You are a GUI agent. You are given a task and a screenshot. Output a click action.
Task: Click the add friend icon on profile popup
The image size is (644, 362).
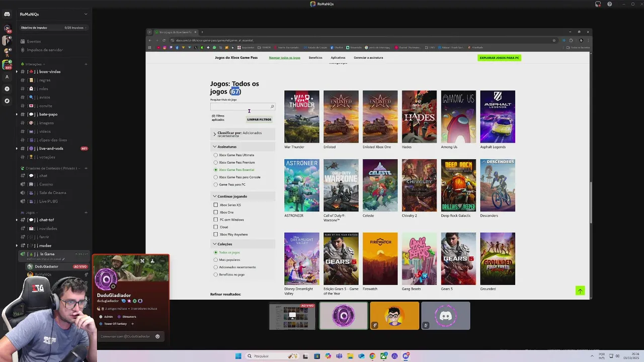[152, 261]
